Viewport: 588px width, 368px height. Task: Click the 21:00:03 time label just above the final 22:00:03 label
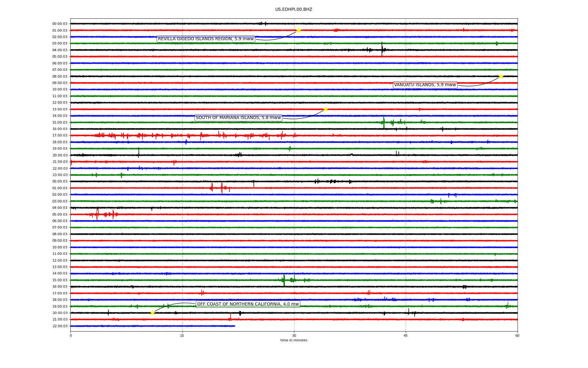coord(60,320)
